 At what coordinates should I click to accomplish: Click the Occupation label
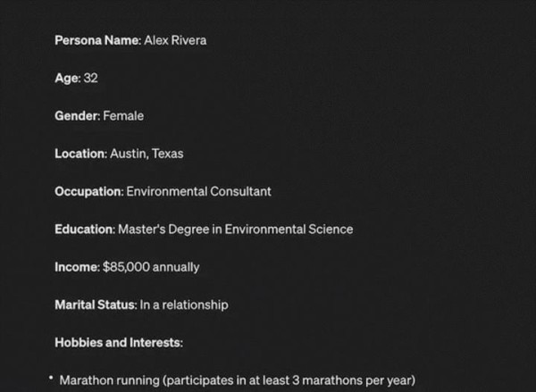(x=89, y=192)
